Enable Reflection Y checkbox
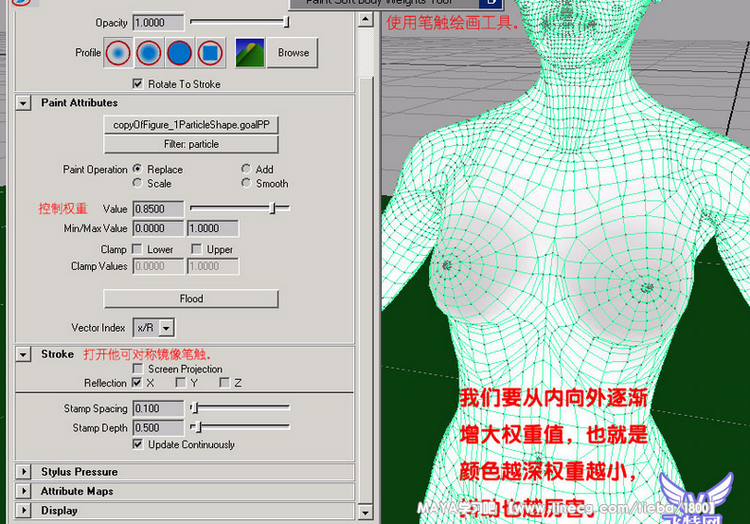The height and width of the screenshot is (524, 750). [180, 382]
